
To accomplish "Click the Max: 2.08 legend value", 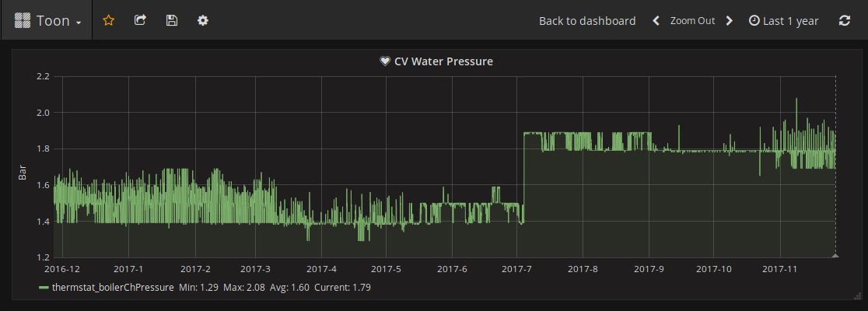I will [x=243, y=288].
